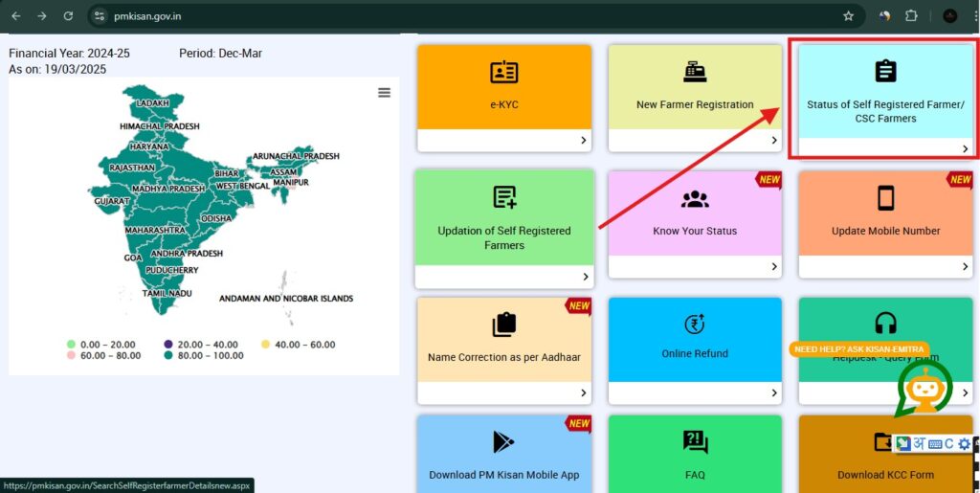Click the Online Refund rupee icon
980x493 pixels.
pyautogui.click(x=695, y=325)
